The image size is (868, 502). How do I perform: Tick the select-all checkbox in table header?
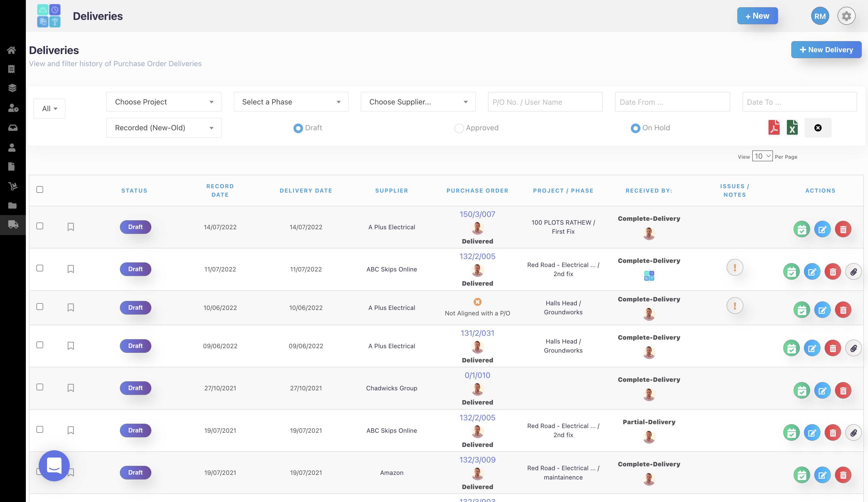(40, 190)
